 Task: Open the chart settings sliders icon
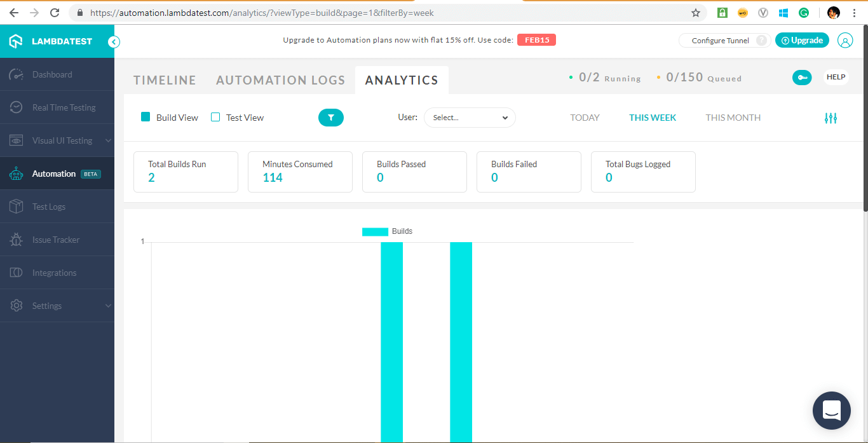[x=831, y=118]
